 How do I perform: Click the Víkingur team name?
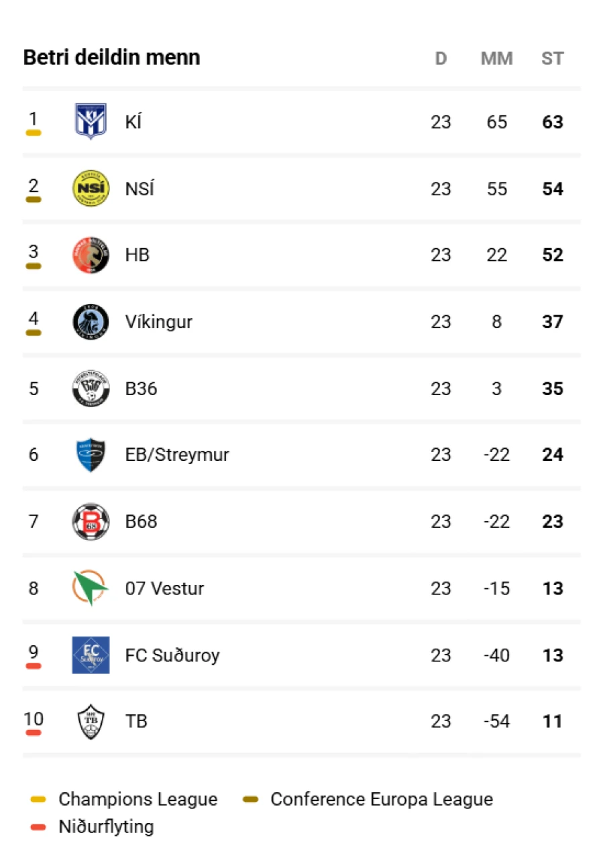click(159, 322)
